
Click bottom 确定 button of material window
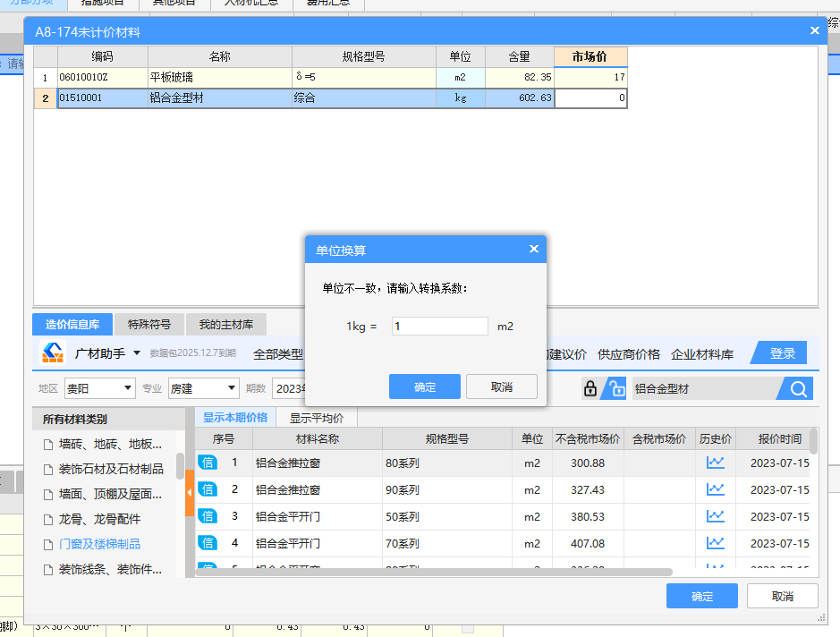pyautogui.click(x=701, y=596)
